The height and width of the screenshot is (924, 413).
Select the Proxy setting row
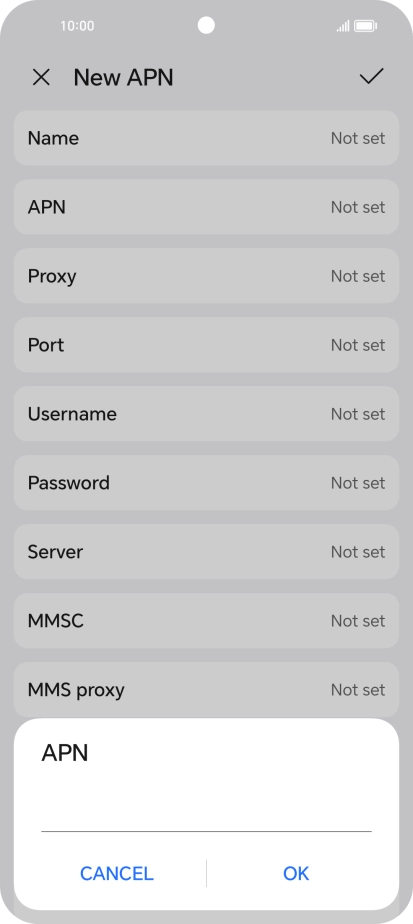point(206,276)
